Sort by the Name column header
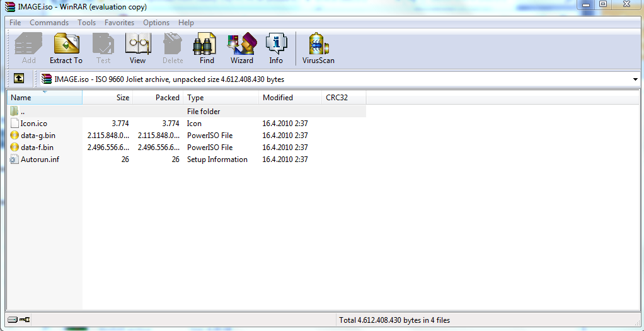Screen dimensions: 644x331 coord(44,98)
